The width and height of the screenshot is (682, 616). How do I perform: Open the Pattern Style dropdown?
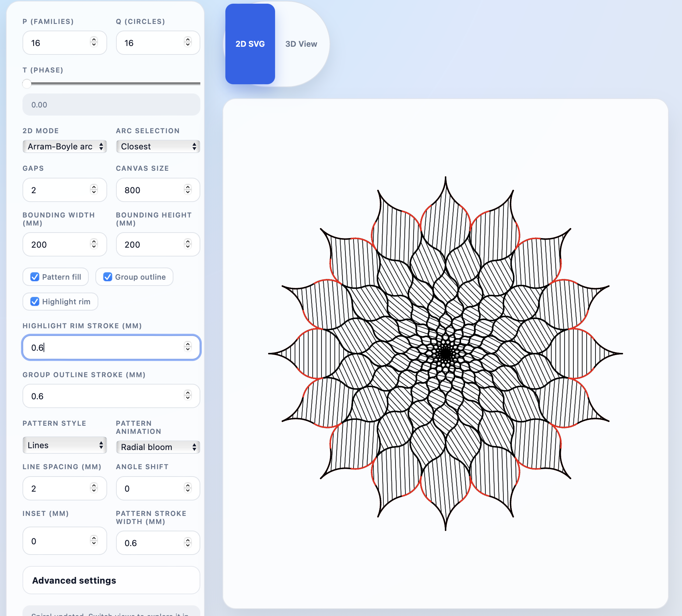tap(64, 445)
